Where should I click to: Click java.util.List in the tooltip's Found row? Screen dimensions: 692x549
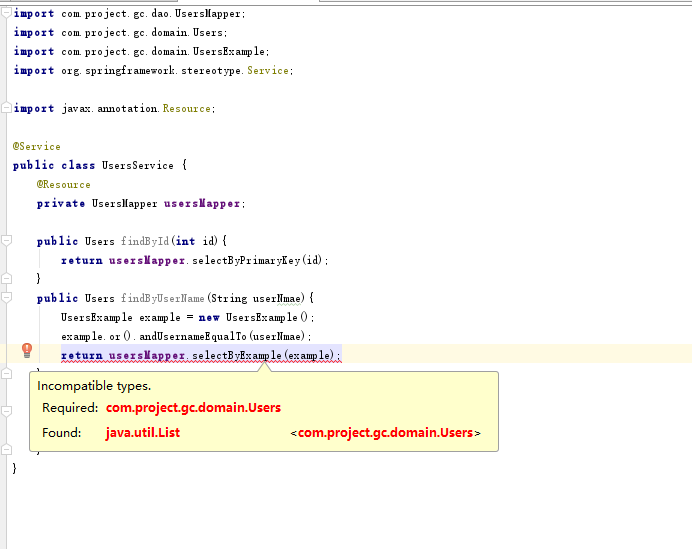pos(143,433)
